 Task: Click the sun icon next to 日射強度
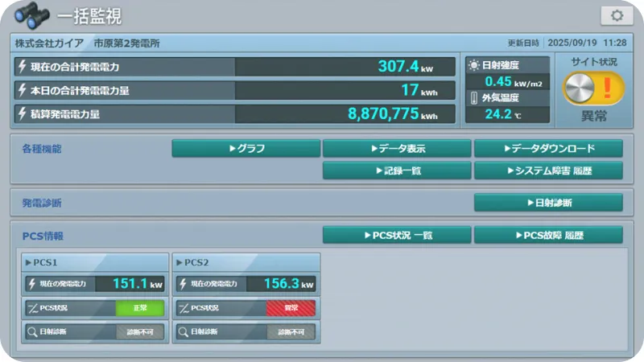(x=473, y=65)
